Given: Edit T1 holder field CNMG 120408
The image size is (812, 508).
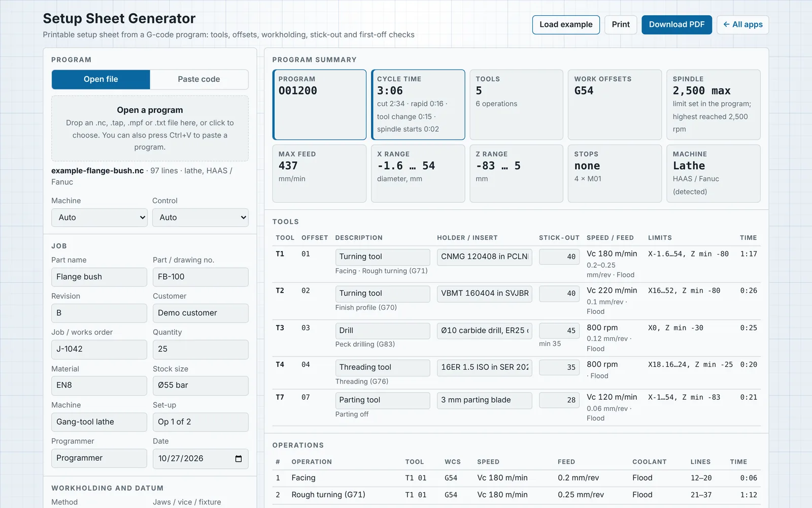Looking at the screenshot, I should pos(485,257).
